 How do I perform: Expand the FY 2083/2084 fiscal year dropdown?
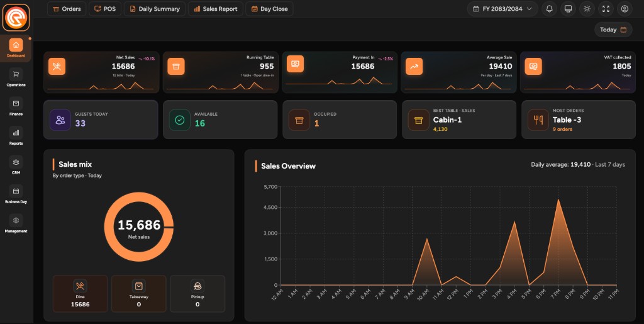tap(502, 9)
